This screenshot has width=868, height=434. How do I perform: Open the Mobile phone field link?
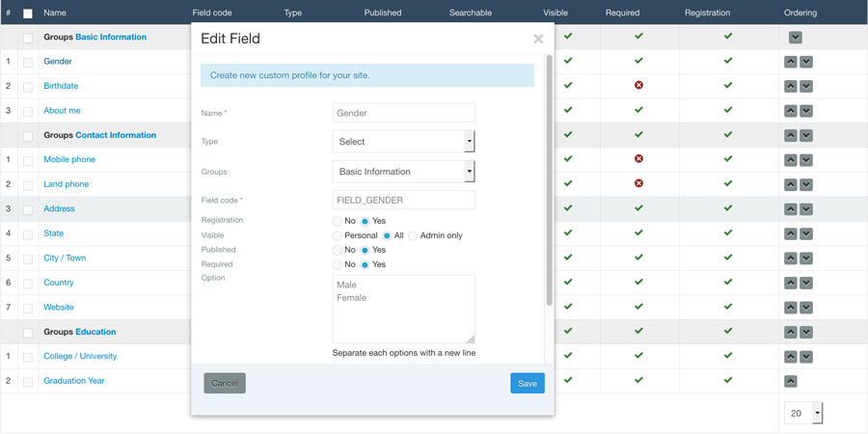pos(69,159)
